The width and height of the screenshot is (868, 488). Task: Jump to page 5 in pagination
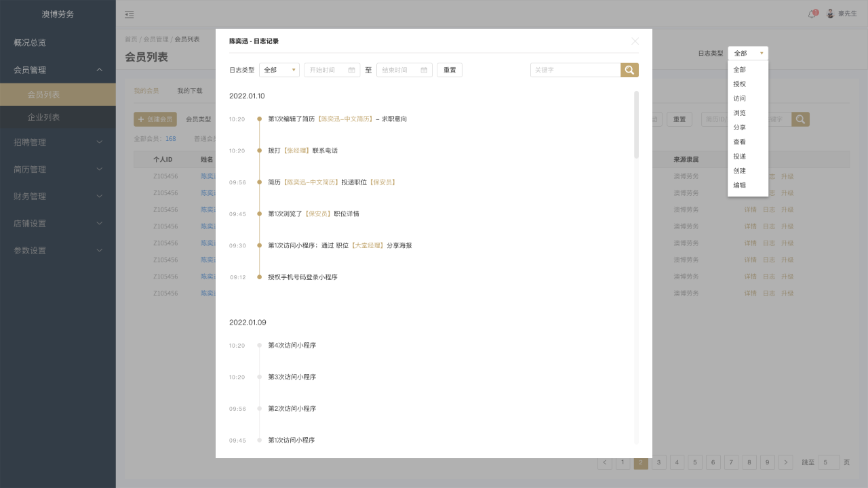point(694,462)
